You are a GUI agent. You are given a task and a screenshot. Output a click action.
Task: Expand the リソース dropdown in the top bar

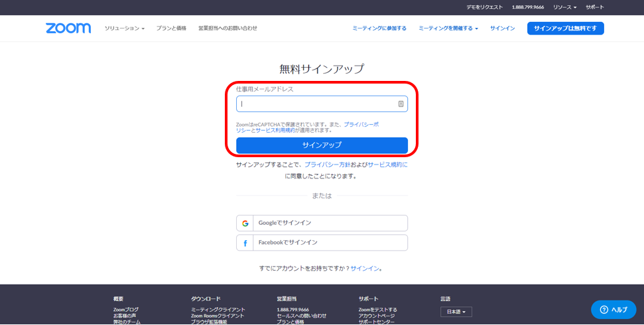click(x=564, y=7)
